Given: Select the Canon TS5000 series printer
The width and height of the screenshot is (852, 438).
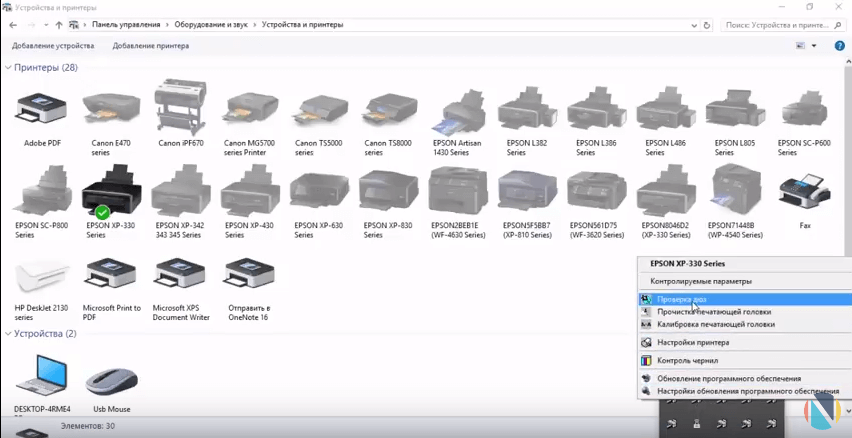Looking at the screenshot, I should pyautogui.click(x=319, y=109).
